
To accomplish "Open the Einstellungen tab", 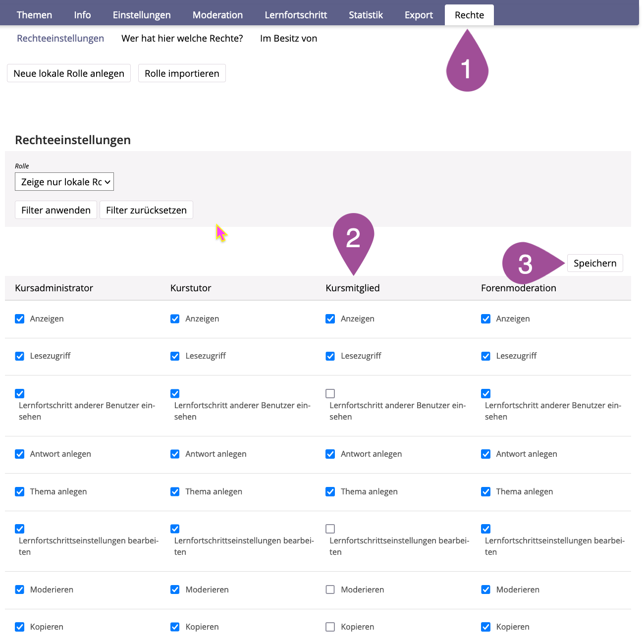I will [142, 15].
